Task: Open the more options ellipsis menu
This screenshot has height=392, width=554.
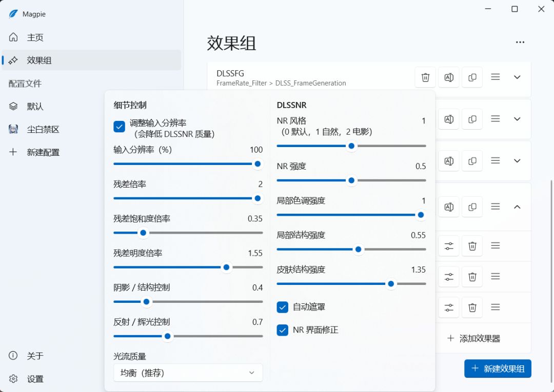Action: [520, 42]
